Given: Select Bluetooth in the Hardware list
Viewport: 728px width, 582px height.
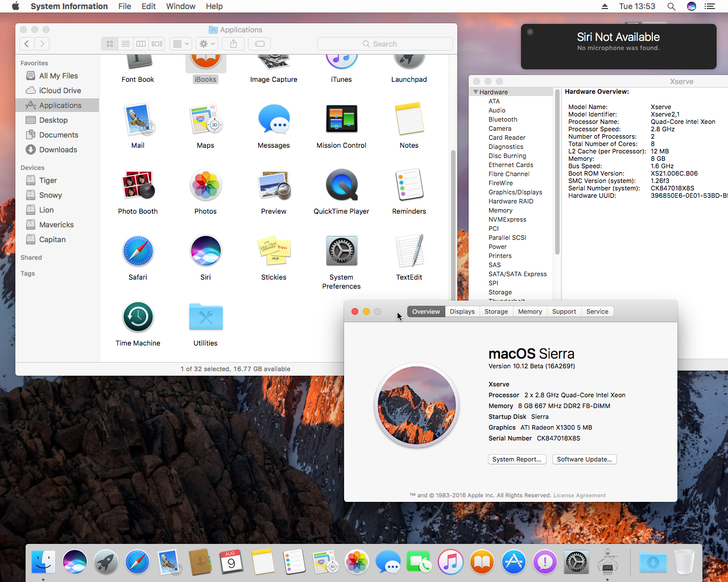Looking at the screenshot, I should (x=503, y=119).
